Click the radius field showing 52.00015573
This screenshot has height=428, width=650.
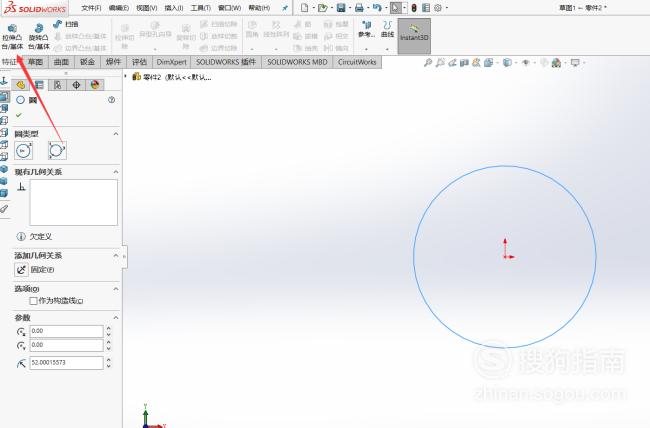(x=66, y=362)
